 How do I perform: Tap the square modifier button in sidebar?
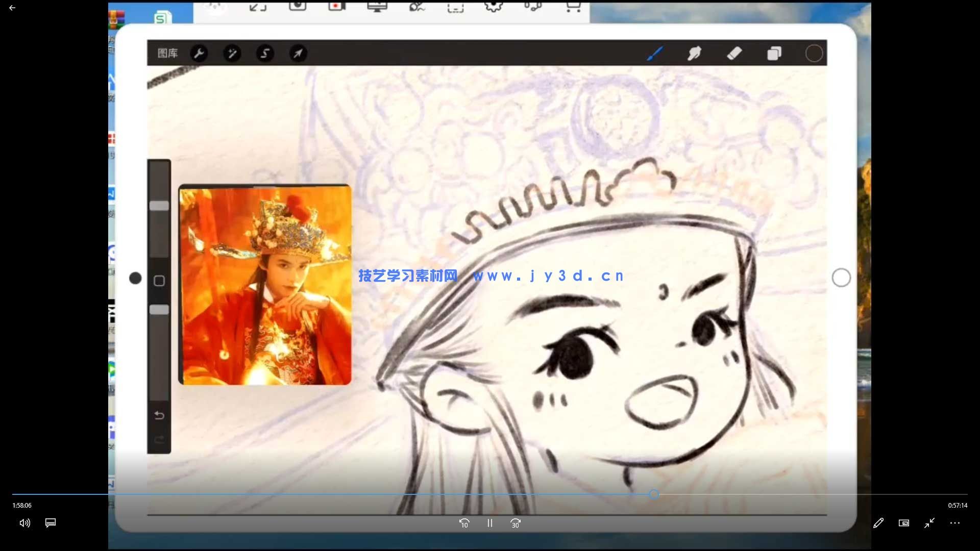(159, 281)
